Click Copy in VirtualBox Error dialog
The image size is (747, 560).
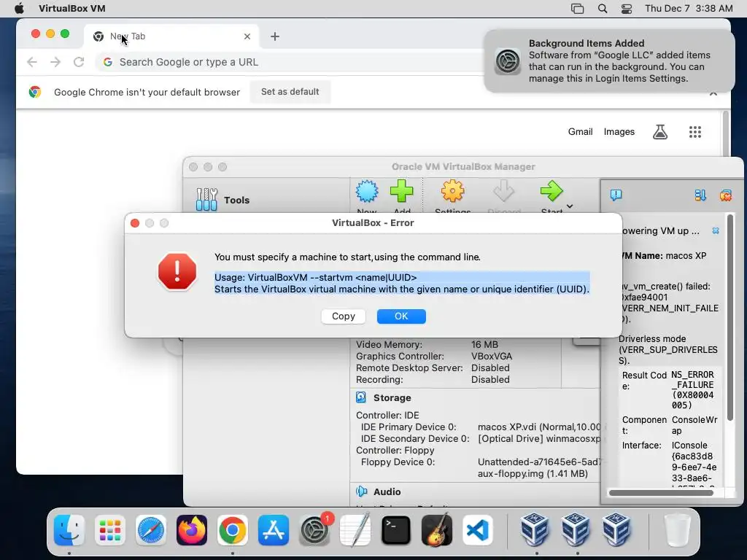click(x=344, y=316)
